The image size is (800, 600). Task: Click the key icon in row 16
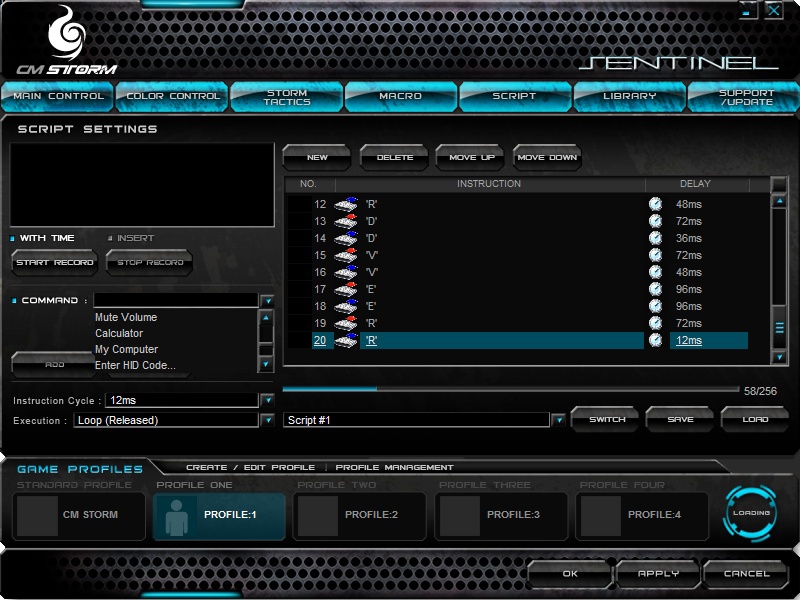346,272
